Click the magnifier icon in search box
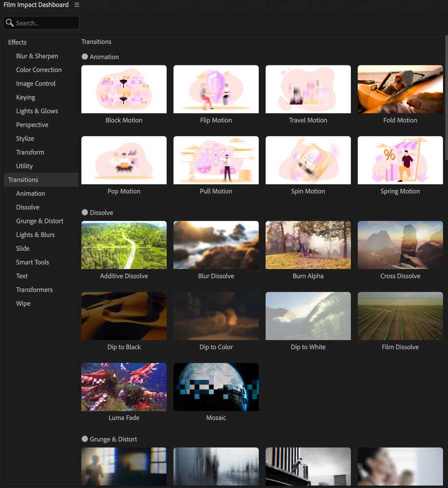448x488 pixels. [x=10, y=23]
